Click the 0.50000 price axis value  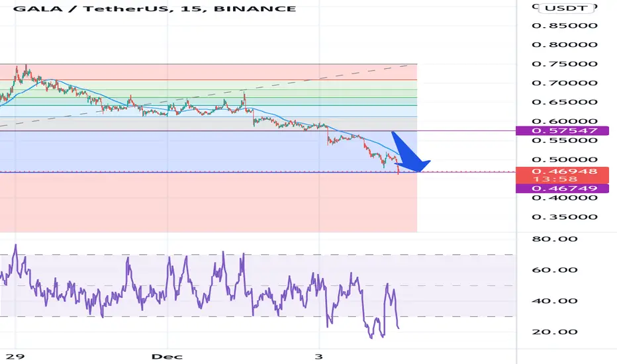tap(565, 159)
